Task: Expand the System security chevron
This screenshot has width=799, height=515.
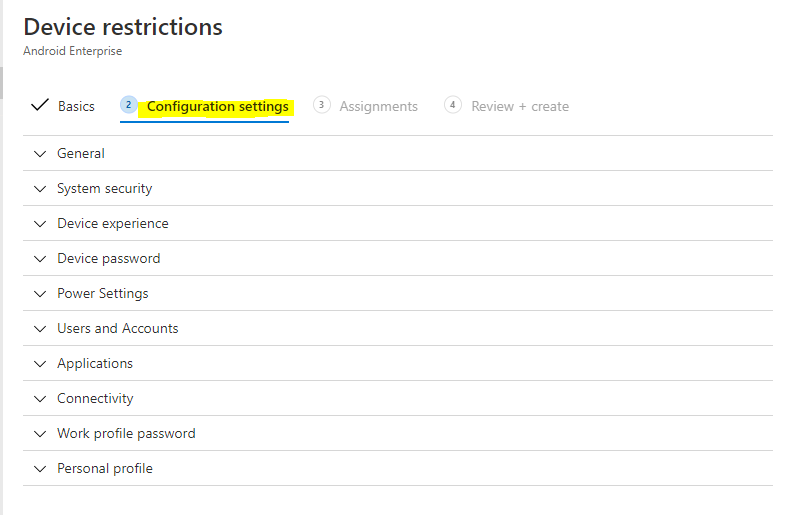Action: 40,189
